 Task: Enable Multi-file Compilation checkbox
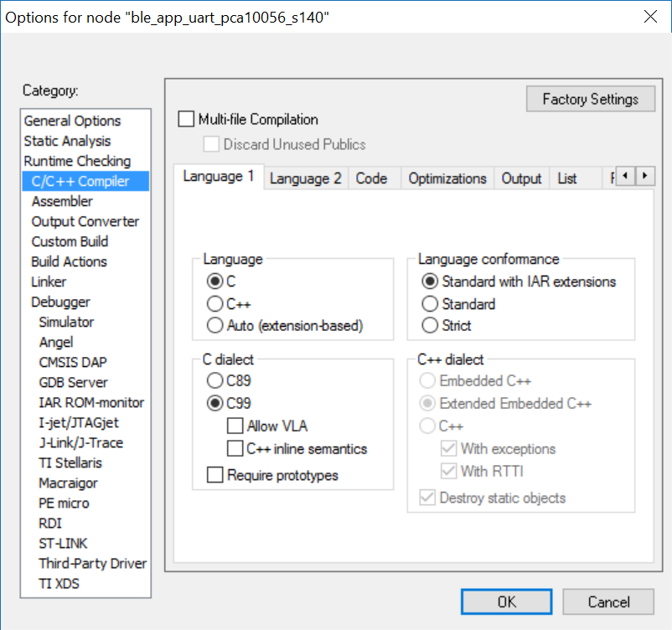pyautogui.click(x=186, y=119)
